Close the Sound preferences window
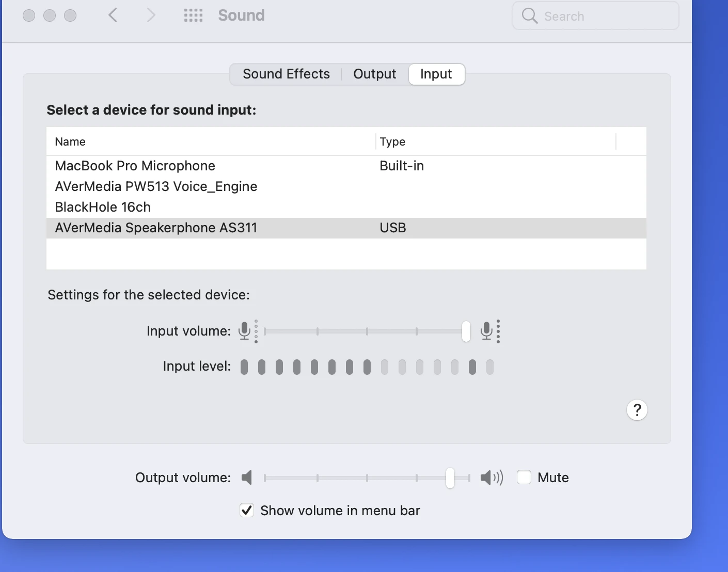The image size is (728, 572). click(29, 15)
